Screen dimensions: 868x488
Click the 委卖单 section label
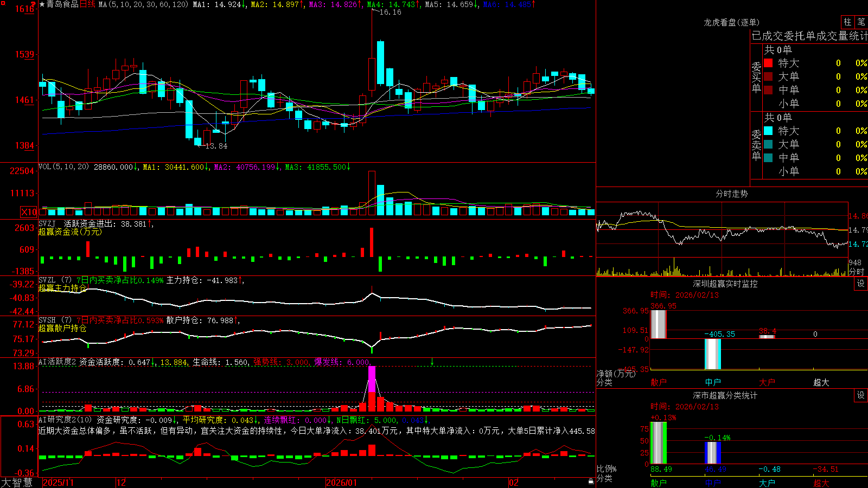coord(756,145)
